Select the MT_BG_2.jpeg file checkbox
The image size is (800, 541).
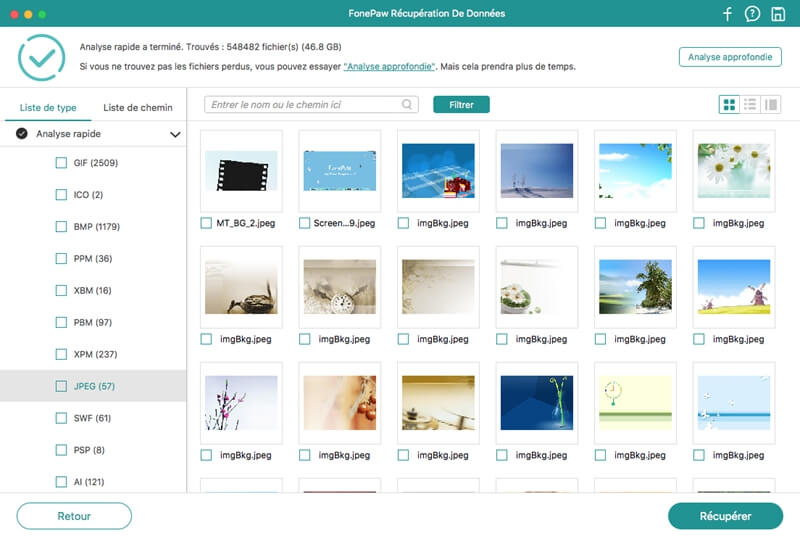tap(206, 223)
